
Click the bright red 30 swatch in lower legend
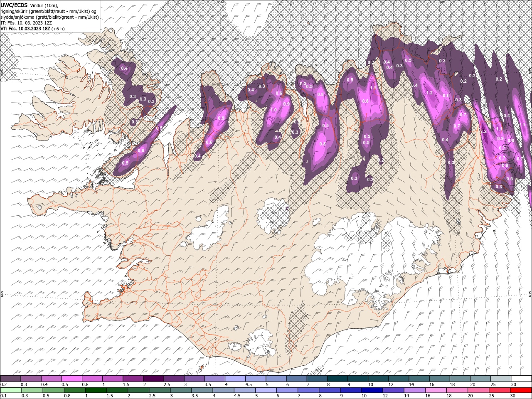(x=520, y=390)
